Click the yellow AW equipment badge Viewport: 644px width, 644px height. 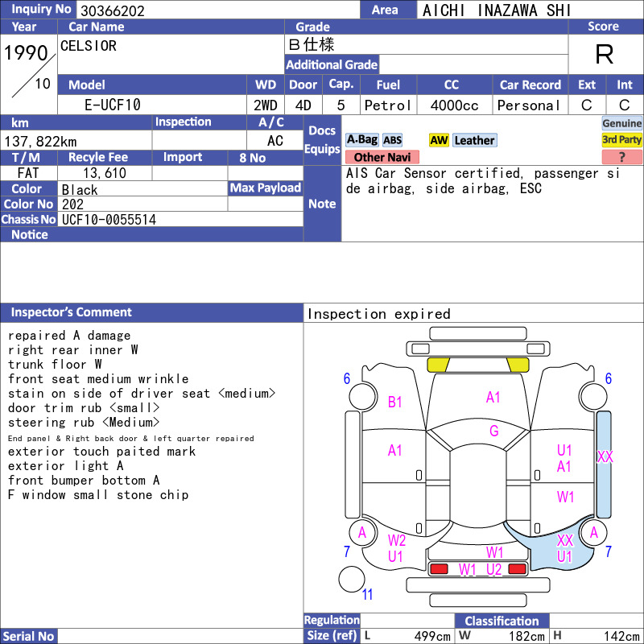[439, 140]
